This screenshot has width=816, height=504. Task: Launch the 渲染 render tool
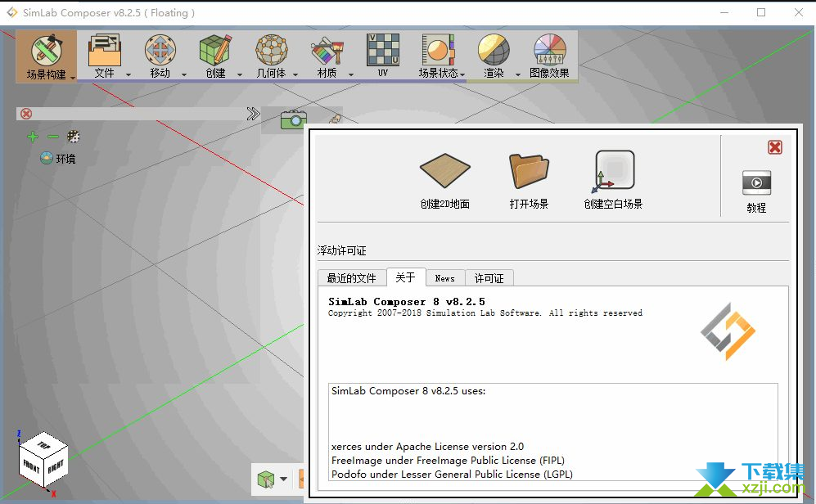[x=494, y=56]
